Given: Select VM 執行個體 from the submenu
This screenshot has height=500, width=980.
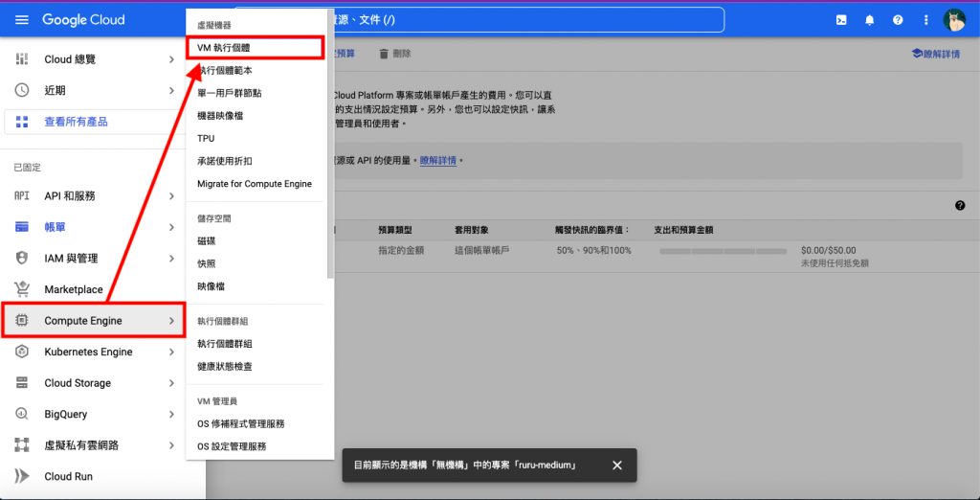Looking at the screenshot, I should pyautogui.click(x=256, y=48).
